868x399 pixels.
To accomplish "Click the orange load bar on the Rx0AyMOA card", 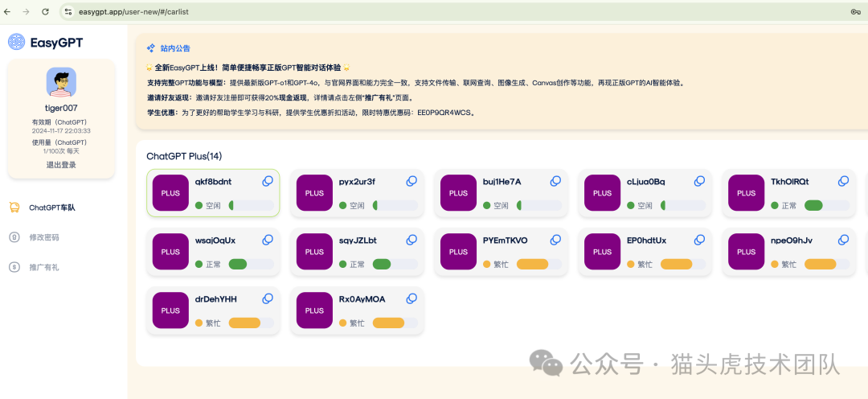I will point(395,323).
